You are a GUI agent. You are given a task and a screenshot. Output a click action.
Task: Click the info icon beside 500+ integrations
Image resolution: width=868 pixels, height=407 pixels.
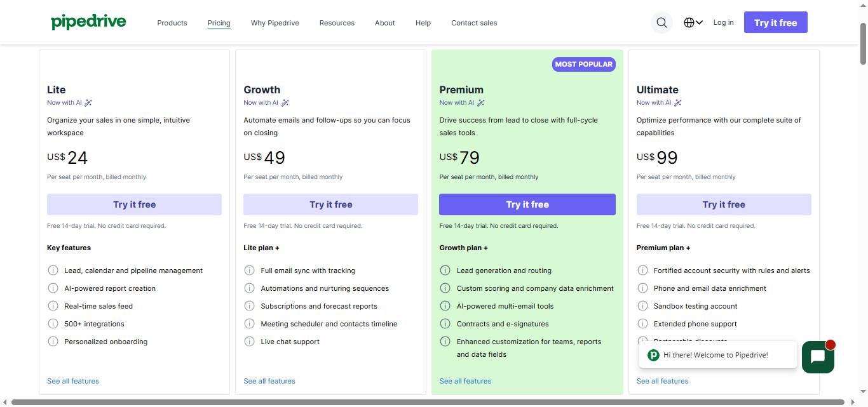coord(53,324)
